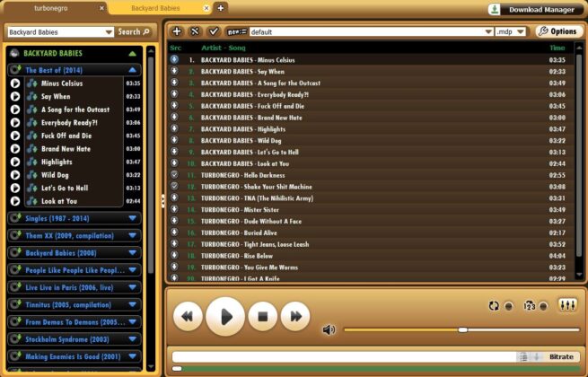Click the Bitrate button
Screen dimensions: 588x377
point(561,356)
